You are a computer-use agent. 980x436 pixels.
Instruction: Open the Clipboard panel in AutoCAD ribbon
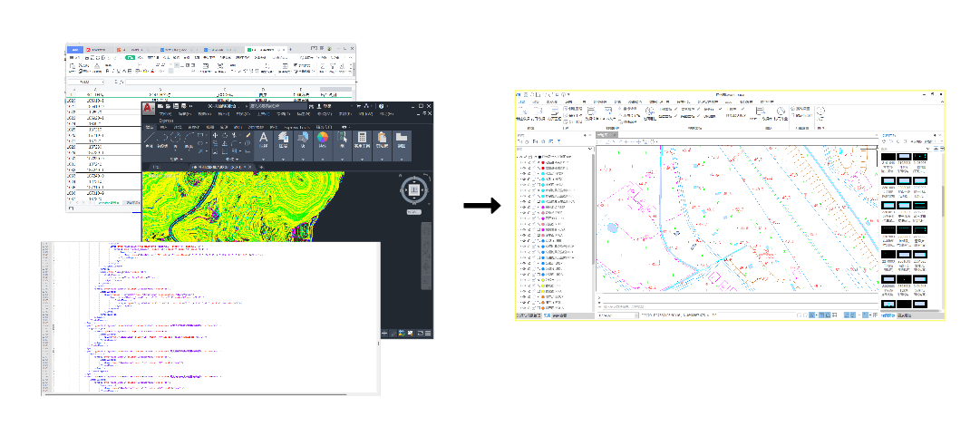coord(382,140)
